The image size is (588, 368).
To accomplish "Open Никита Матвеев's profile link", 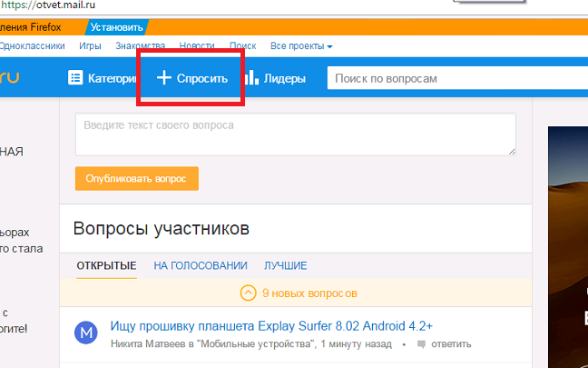I will pos(147,344).
